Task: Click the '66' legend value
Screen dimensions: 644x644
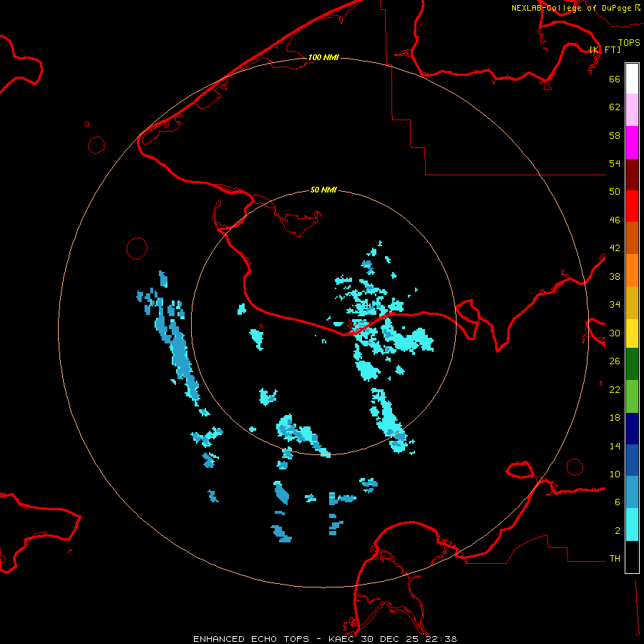Action: click(x=615, y=79)
